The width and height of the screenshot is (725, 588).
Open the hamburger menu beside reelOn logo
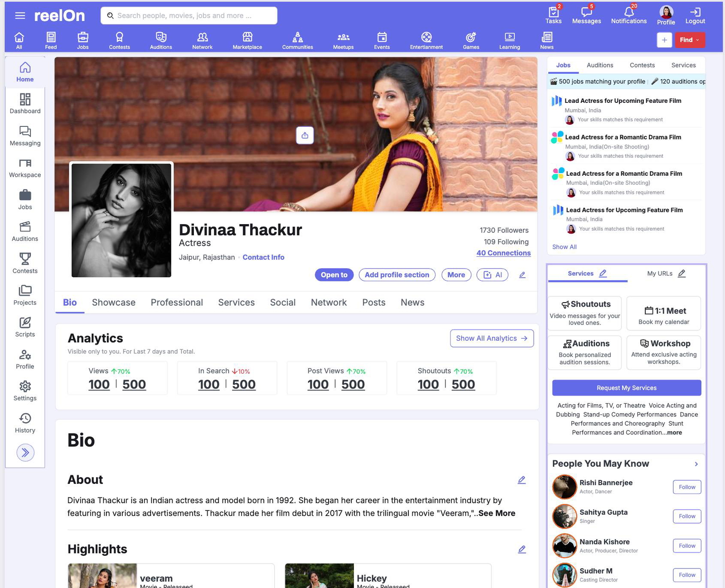[x=20, y=16]
